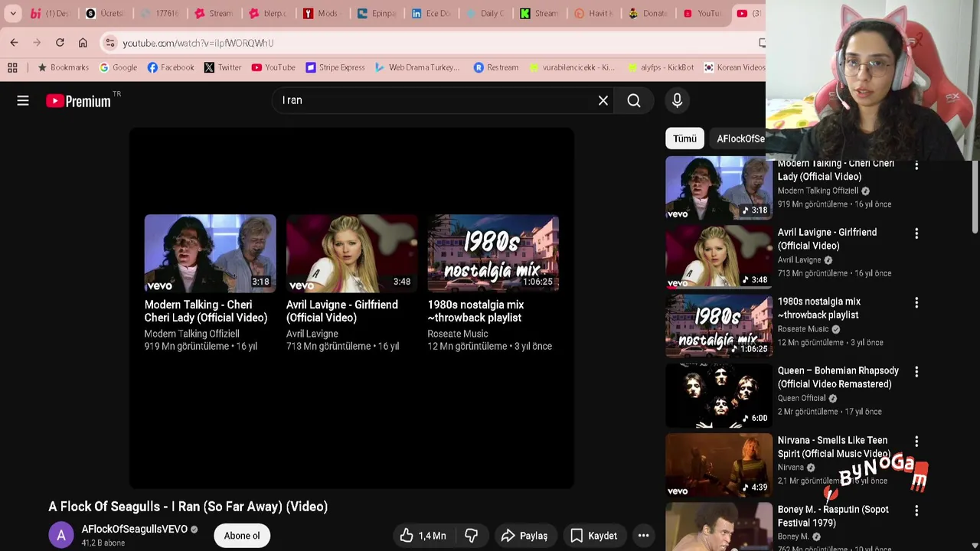The width and height of the screenshot is (980, 551).
Task: Click Abone ol subscribe button
Action: point(242,536)
